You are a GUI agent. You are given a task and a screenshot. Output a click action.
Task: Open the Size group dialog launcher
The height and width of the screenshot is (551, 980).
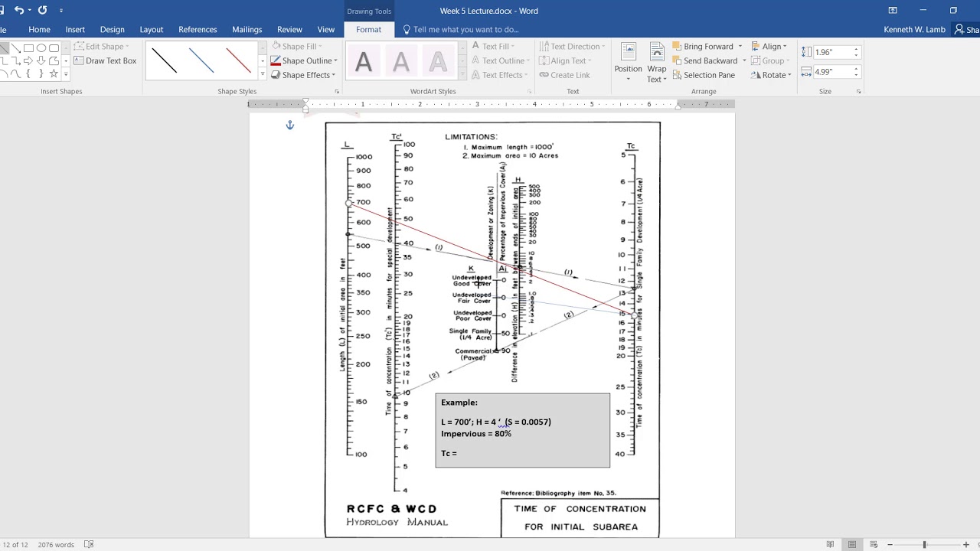[x=858, y=91]
